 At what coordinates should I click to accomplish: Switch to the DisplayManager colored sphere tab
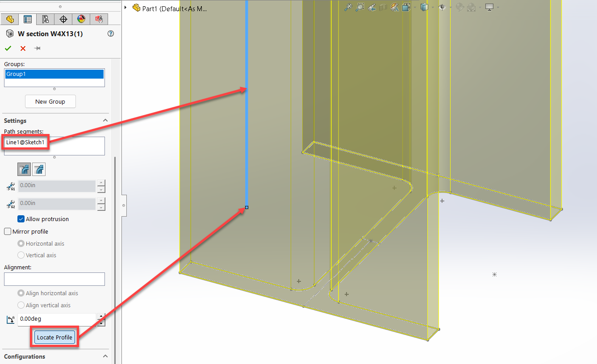point(82,19)
